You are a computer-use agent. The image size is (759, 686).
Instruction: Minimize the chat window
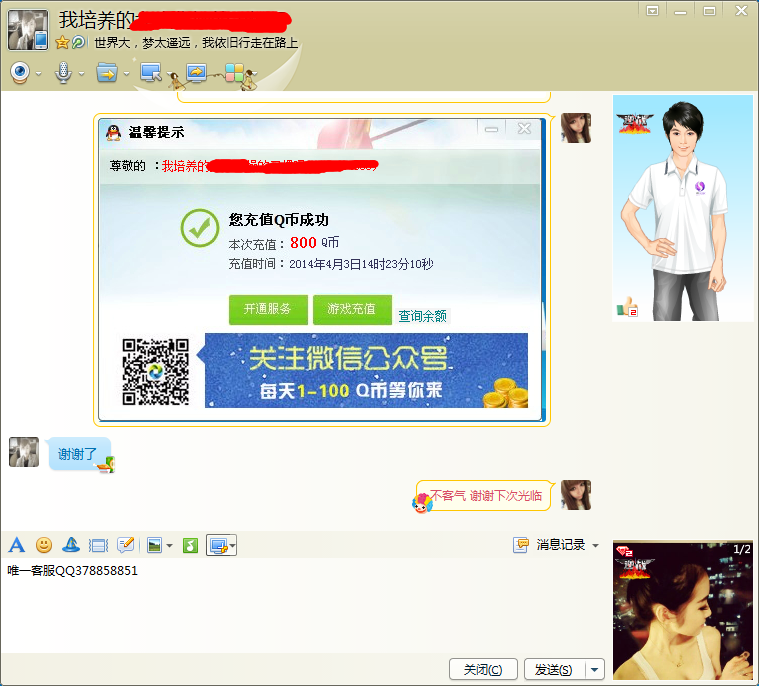tap(681, 12)
